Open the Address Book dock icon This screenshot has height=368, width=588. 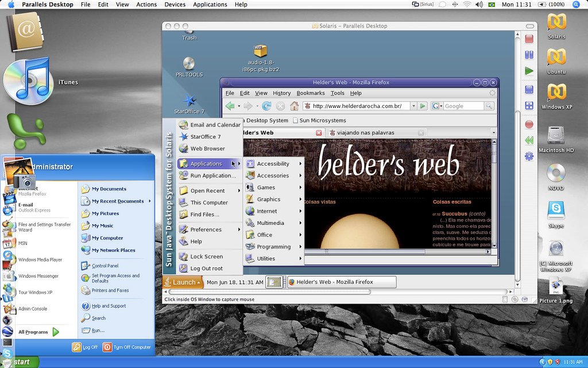(25, 32)
